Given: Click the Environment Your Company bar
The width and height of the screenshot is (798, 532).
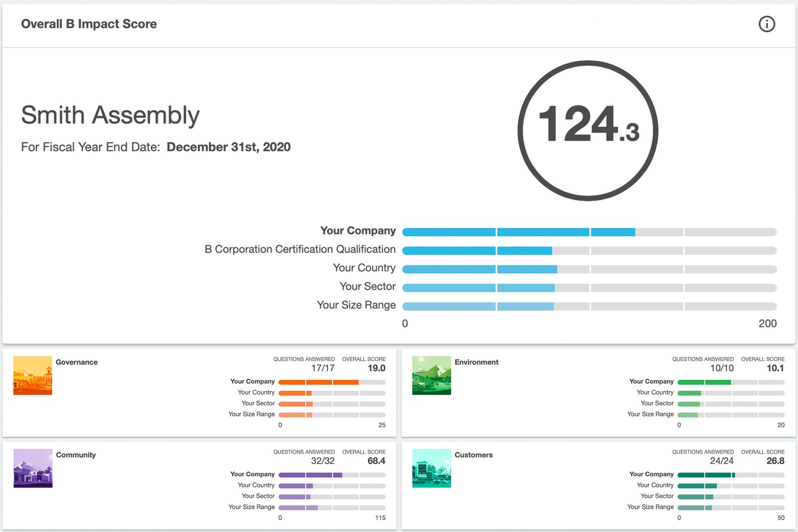Looking at the screenshot, I should tap(731, 382).
